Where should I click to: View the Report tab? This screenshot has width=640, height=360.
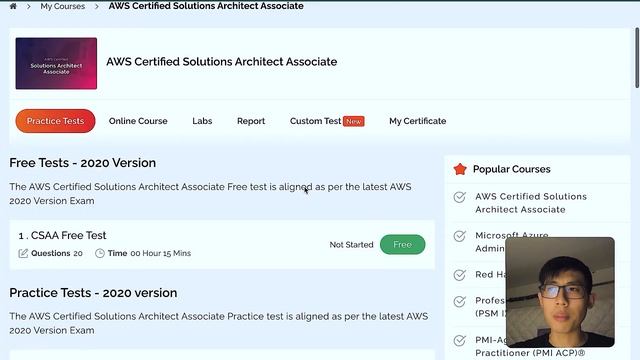pyautogui.click(x=251, y=121)
